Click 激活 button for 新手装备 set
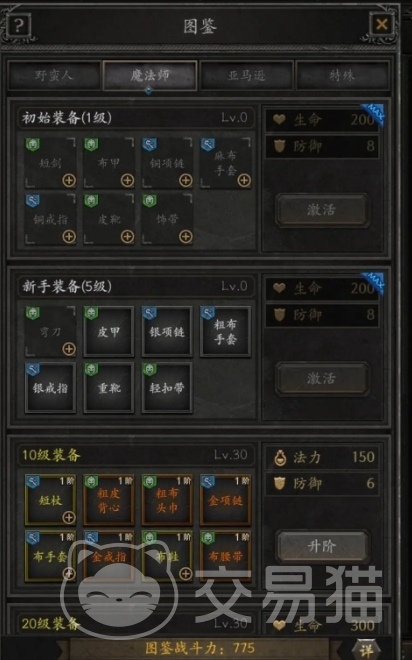 click(322, 378)
